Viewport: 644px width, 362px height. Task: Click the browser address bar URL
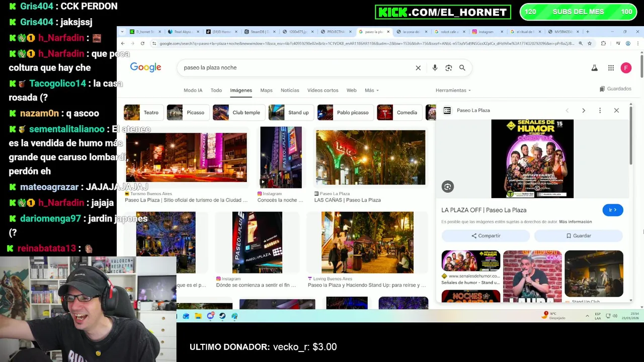pos(366,43)
